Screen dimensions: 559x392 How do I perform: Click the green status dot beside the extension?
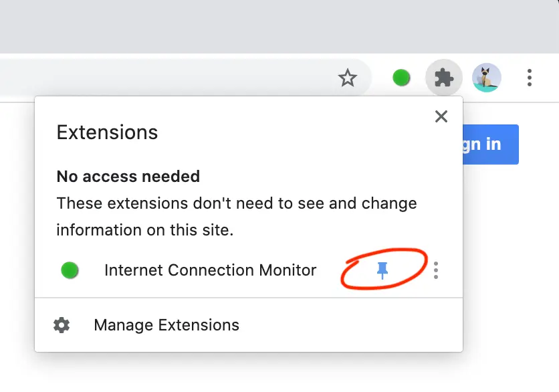click(x=70, y=270)
